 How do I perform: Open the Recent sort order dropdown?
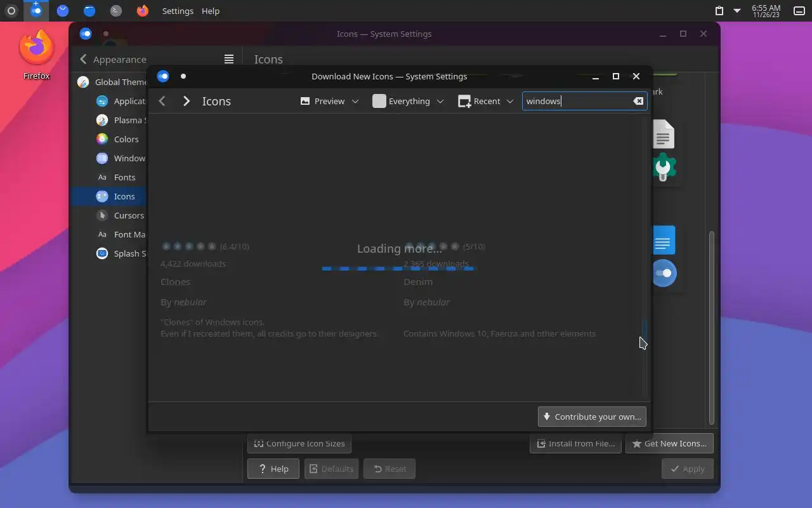(485, 101)
